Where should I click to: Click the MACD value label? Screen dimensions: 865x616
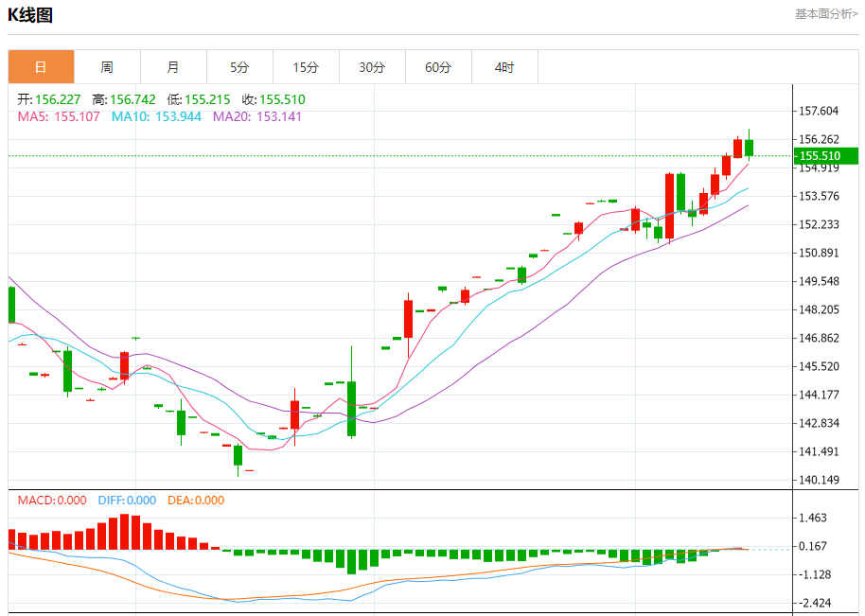coord(52,501)
